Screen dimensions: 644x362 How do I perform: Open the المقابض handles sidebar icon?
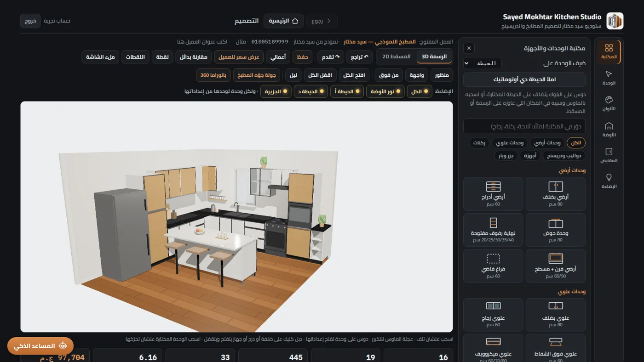609,155
